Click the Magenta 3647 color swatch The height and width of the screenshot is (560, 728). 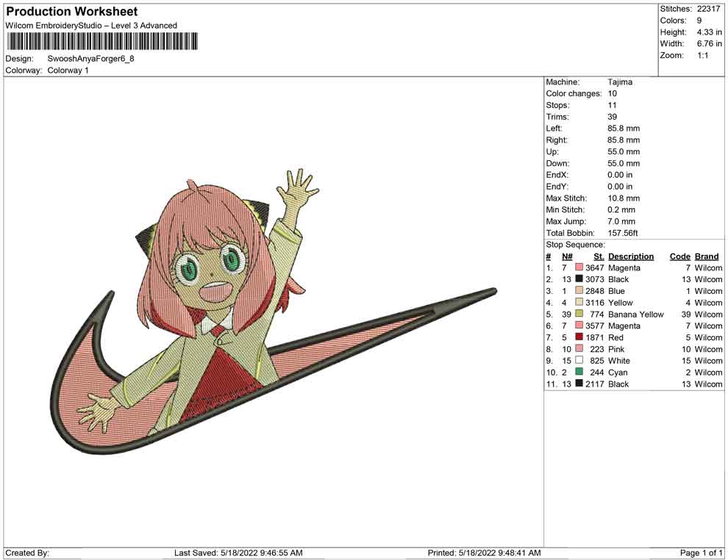point(579,268)
